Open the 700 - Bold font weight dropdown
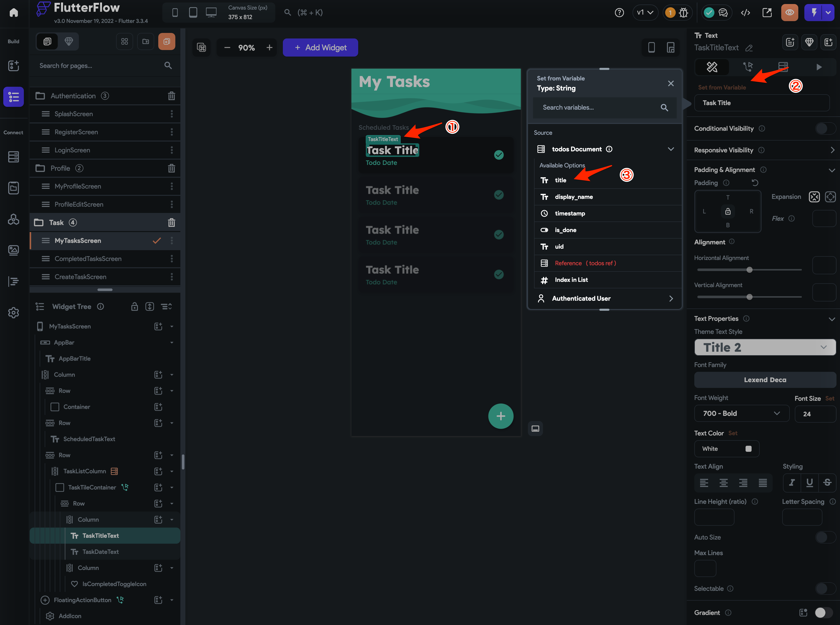840x625 pixels. click(741, 413)
